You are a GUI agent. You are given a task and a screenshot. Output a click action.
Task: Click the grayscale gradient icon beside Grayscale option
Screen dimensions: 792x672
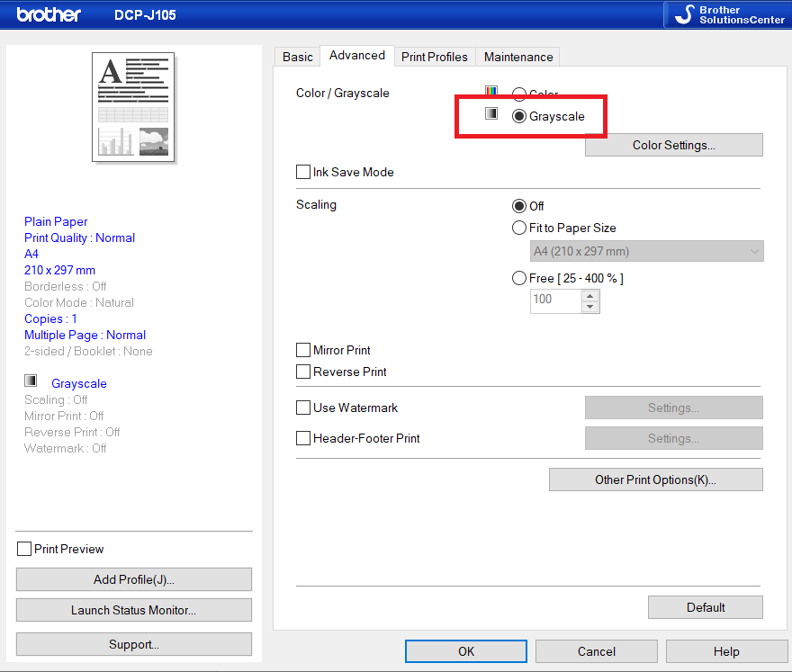point(491,114)
